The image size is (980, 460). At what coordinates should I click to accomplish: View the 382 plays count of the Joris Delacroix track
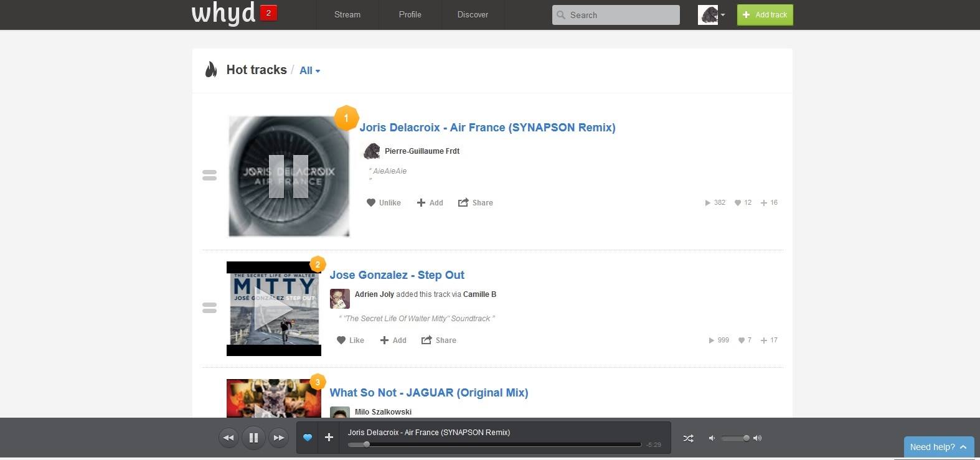[715, 203]
